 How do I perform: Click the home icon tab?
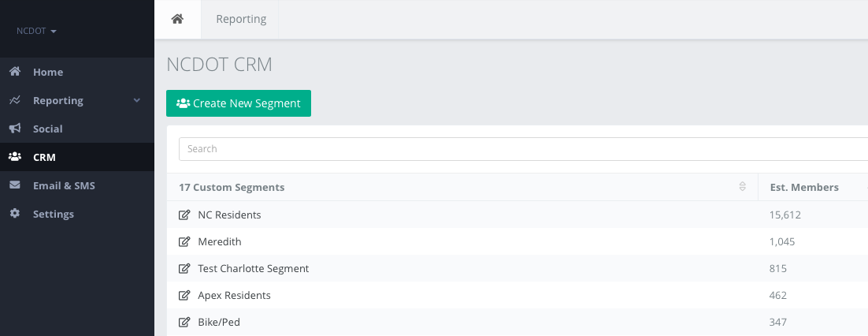coord(177,19)
